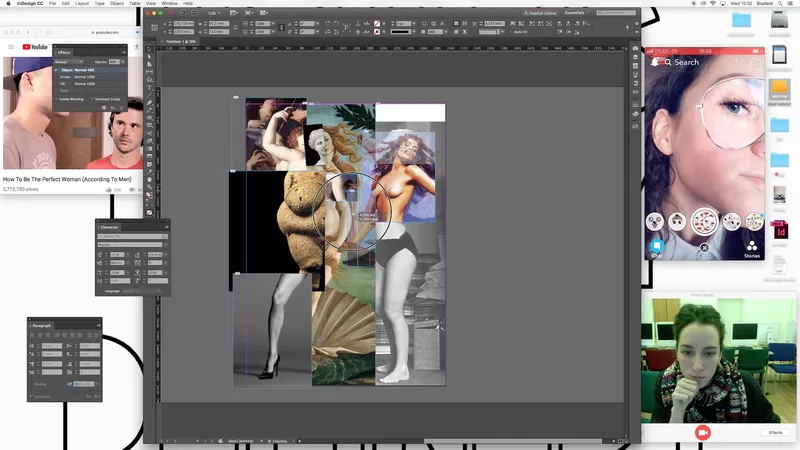Image resolution: width=800 pixels, height=450 pixels.
Task: Click the fx add-effect icon in Effects panel
Action: (x=113, y=108)
